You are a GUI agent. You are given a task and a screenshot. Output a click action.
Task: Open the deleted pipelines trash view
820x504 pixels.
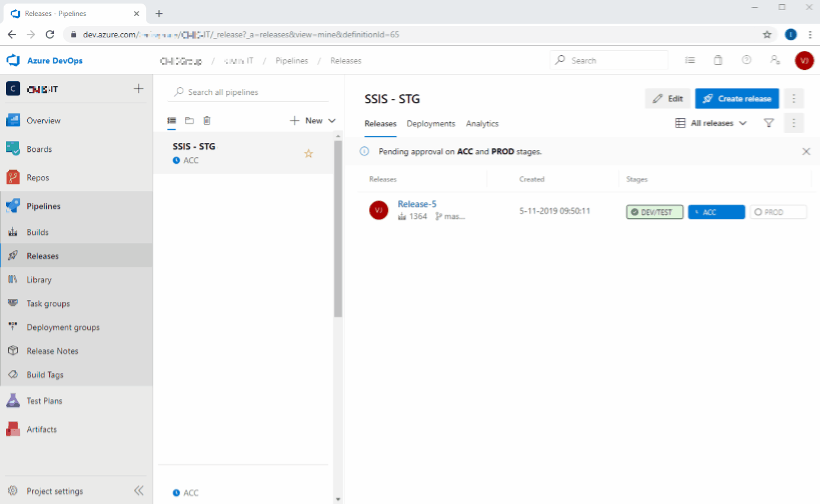(206, 120)
